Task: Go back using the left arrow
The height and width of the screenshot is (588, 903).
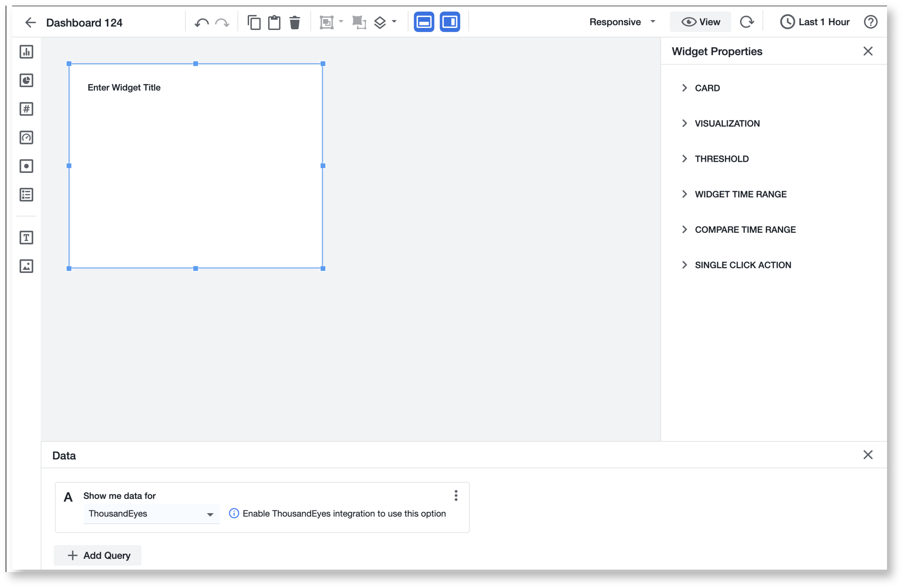Action: click(x=30, y=22)
